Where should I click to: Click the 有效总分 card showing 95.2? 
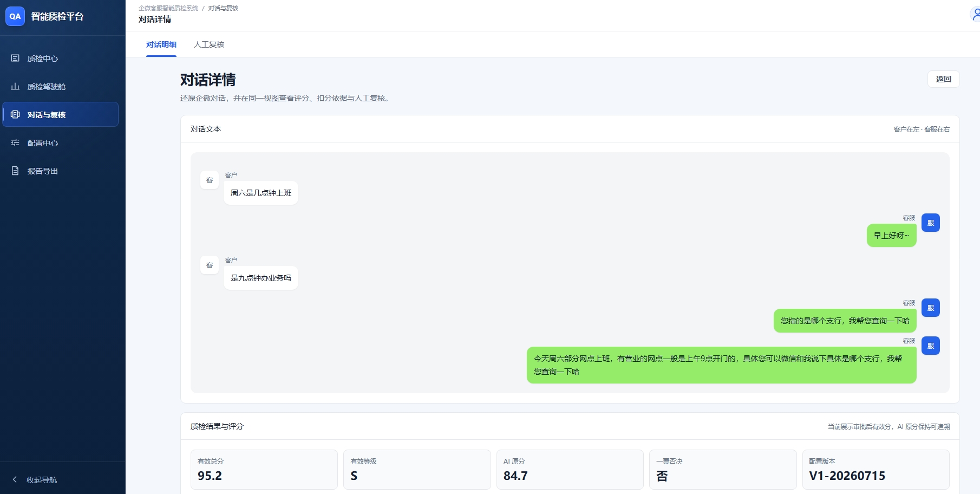point(264,470)
